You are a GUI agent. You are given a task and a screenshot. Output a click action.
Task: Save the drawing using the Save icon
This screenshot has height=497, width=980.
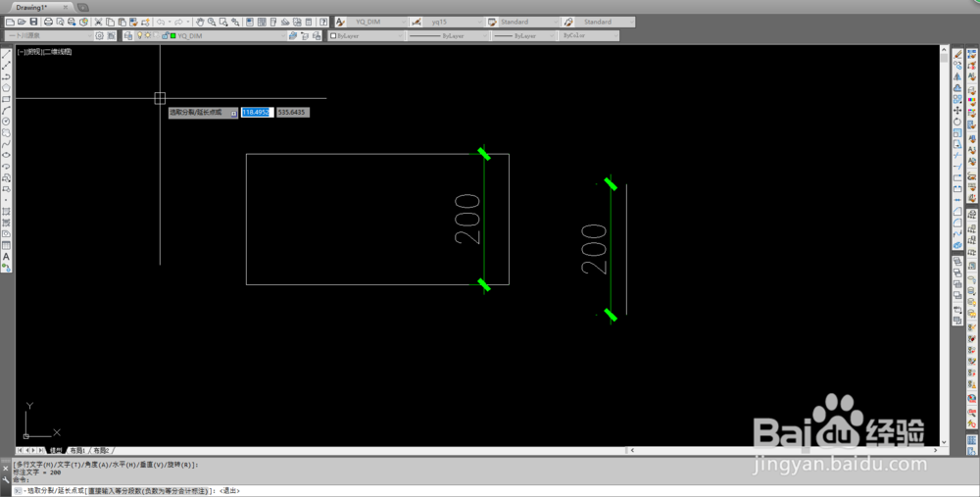click(x=33, y=22)
